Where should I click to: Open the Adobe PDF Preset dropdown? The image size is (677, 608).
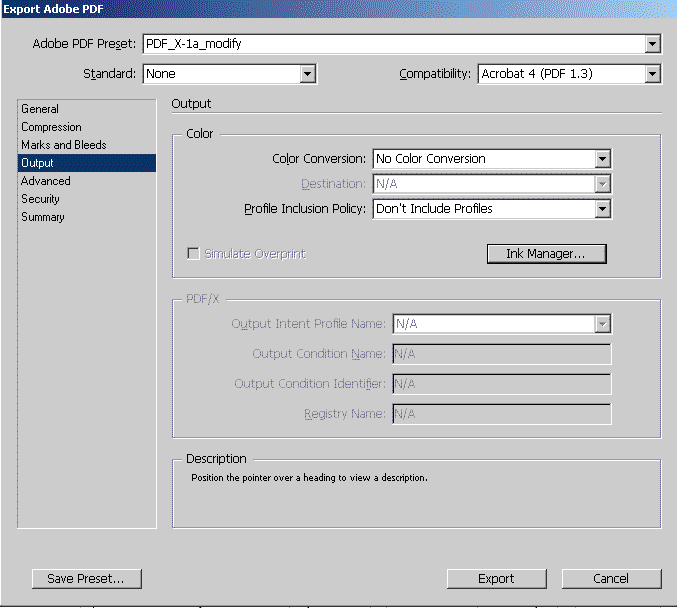402,44
